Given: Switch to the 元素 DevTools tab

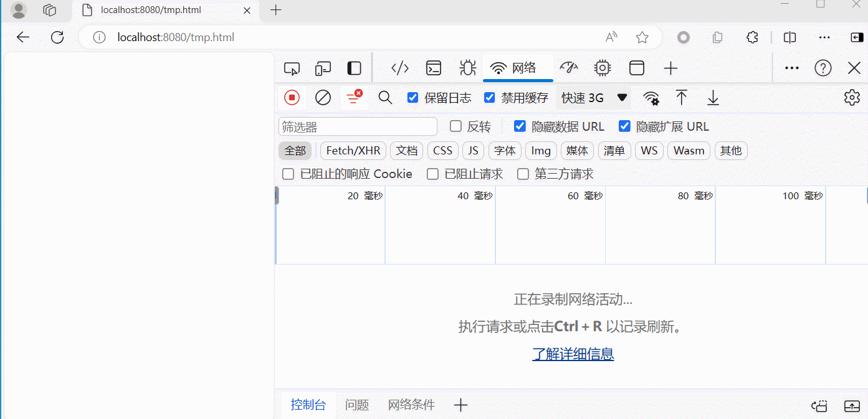Looking at the screenshot, I should point(399,68).
